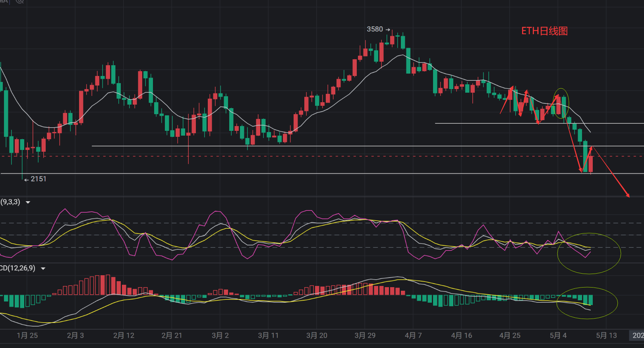This screenshot has width=644, height=348.
Task: Click the (9,3,3) indicator parameters label
Action: [10, 202]
